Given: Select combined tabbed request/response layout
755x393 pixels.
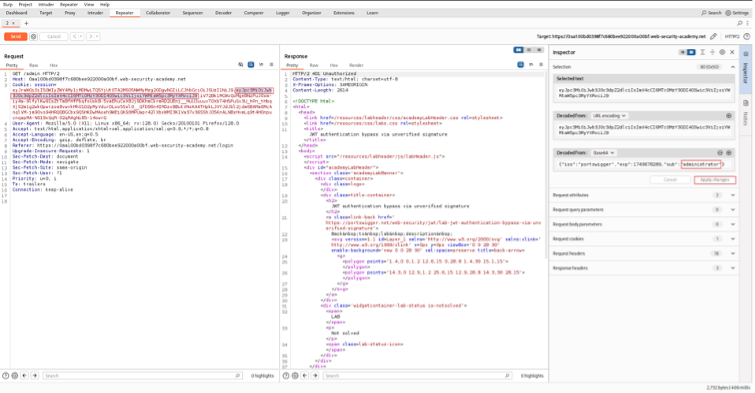Looking at the screenshot, I should pos(539,50).
